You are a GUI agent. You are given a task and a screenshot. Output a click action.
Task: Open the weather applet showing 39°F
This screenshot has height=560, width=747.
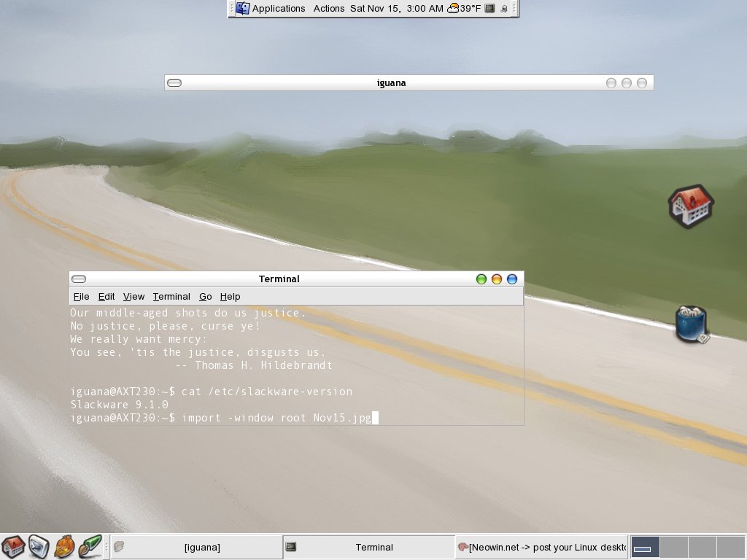[x=464, y=9]
